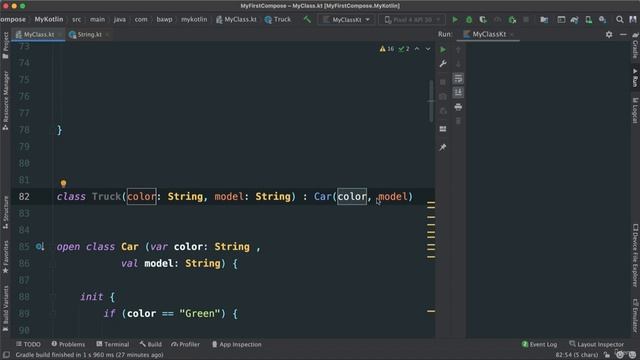This screenshot has width=640, height=360.
Task: Run with coverage from the main toolbar
Action: pos(483,20)
